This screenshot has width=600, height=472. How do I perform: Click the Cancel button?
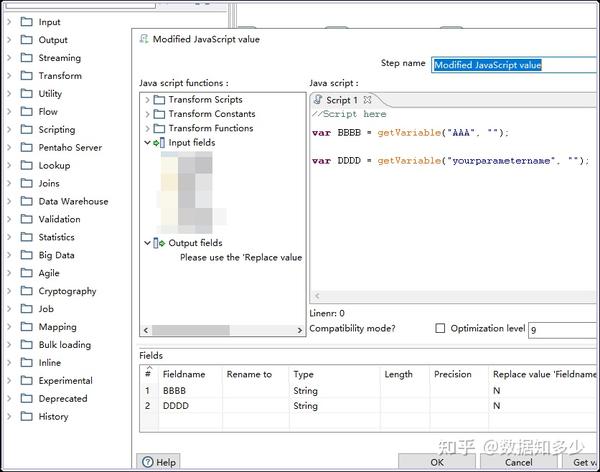click(518, 462)
